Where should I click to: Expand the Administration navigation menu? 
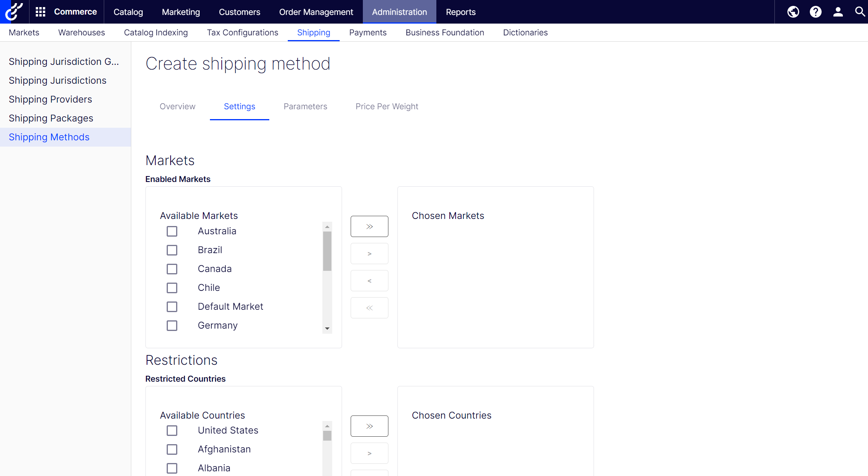tap(399, 12)
